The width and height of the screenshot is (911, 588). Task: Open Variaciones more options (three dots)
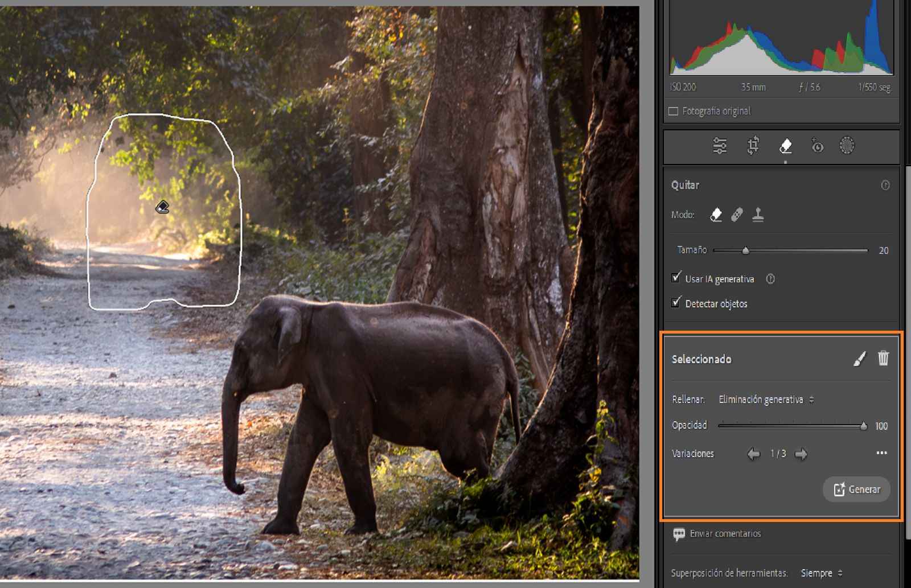pyautogui.click(x=882, y=453)
